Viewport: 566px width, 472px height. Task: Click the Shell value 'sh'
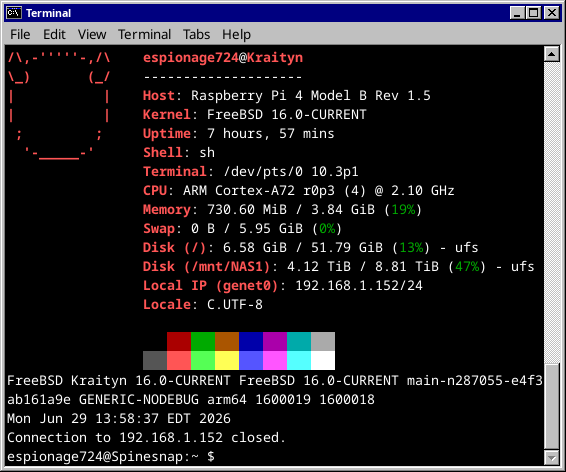click(x=207, y=153)
